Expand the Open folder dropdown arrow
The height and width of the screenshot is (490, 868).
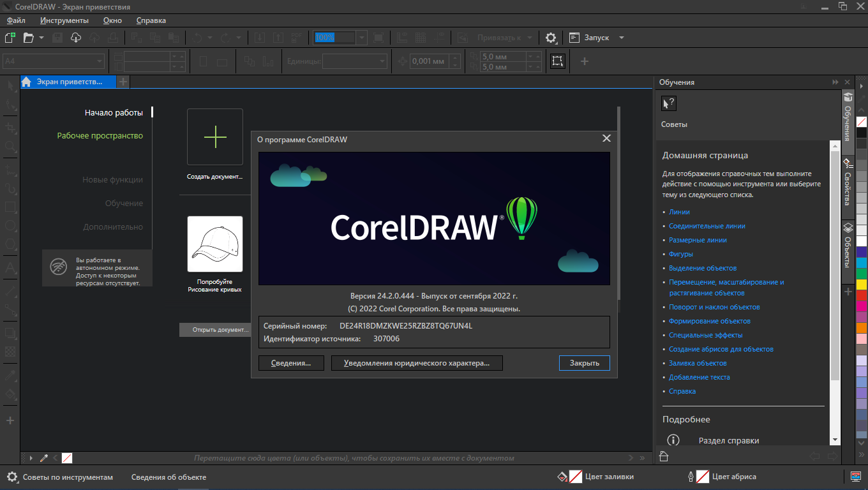click(x=41, y=38)
